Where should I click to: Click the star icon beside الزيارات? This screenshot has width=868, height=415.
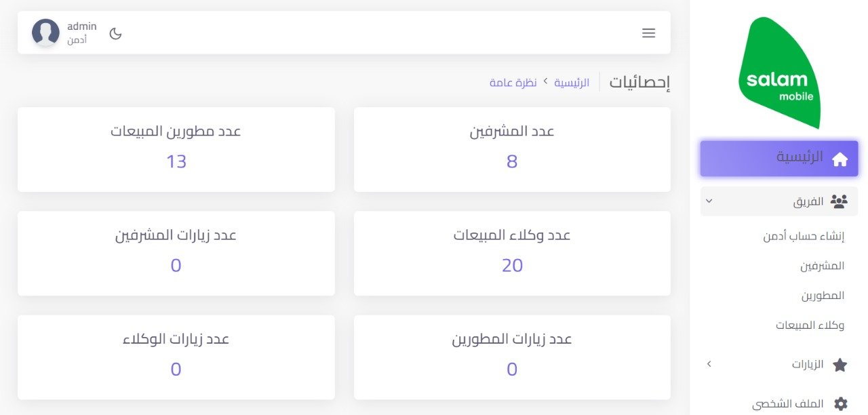840,365
